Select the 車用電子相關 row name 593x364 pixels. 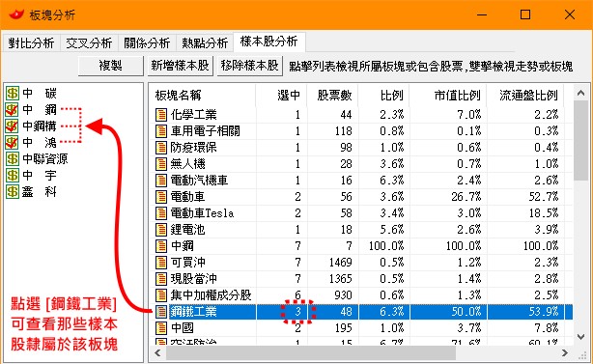[206, 131]
